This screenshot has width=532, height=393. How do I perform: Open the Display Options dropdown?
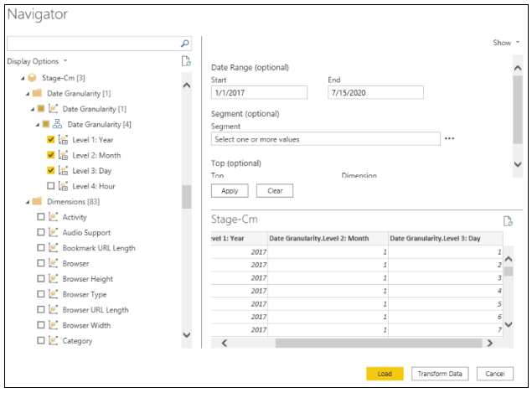(x=36, y=61)
